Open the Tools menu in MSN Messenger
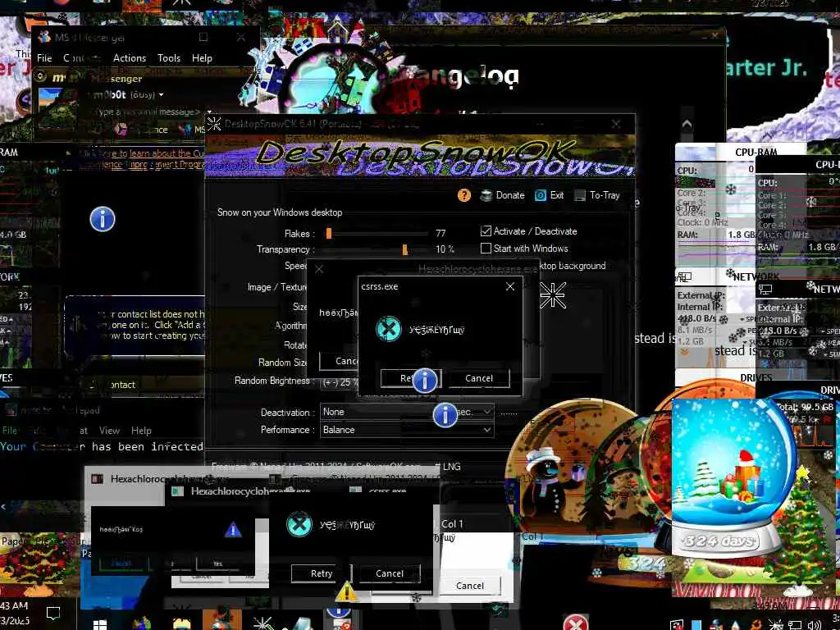The image size is (840, 630). coord(169,58)
